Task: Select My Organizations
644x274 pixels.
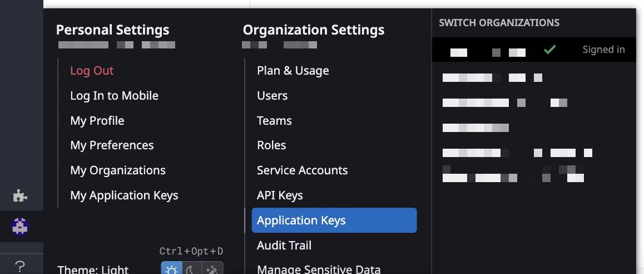Action: tap(118, 170)
